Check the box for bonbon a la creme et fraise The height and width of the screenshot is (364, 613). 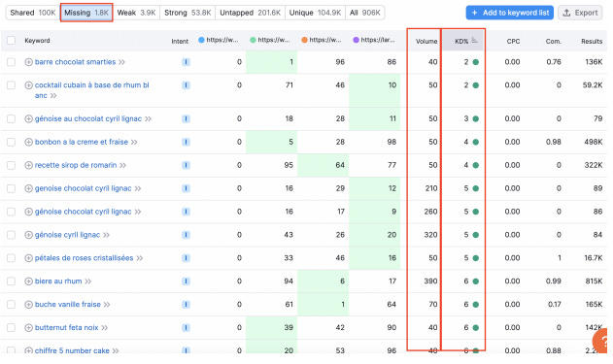(12, 142)
